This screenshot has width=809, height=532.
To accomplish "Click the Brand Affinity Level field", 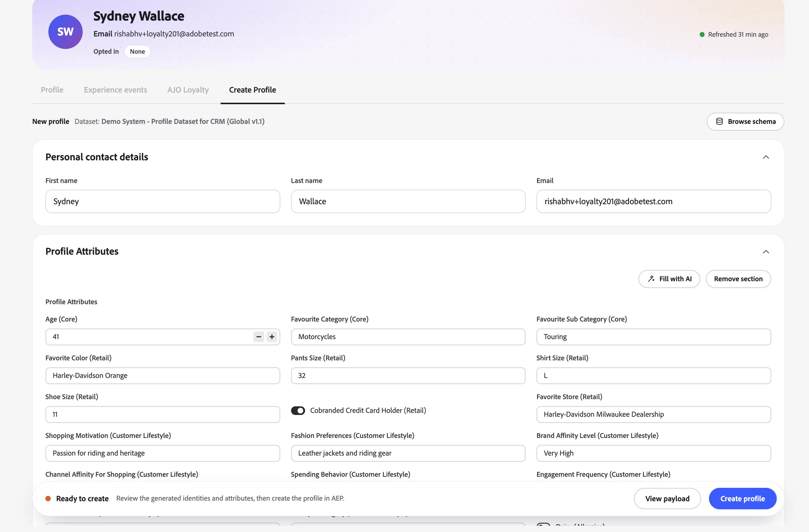I will (653, 453).
